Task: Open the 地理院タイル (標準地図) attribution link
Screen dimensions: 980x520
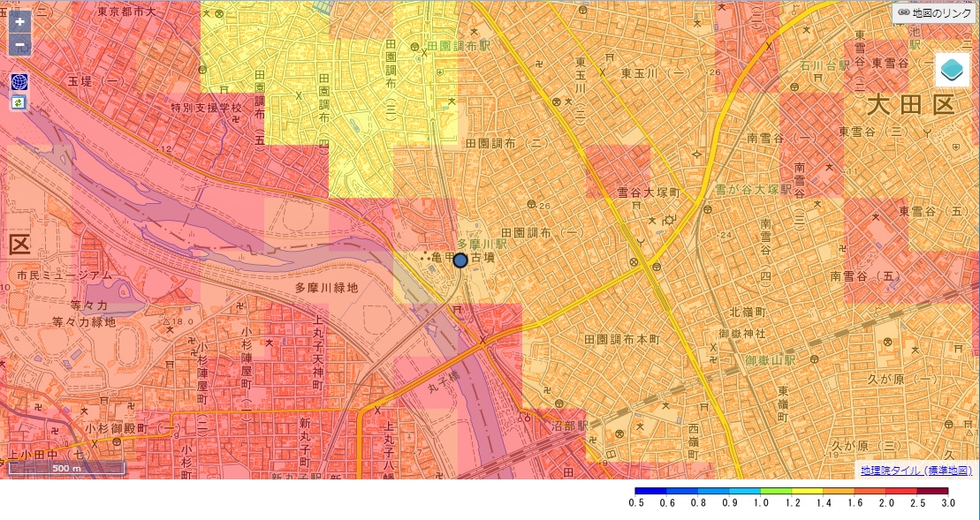Action: click(916, 471)
